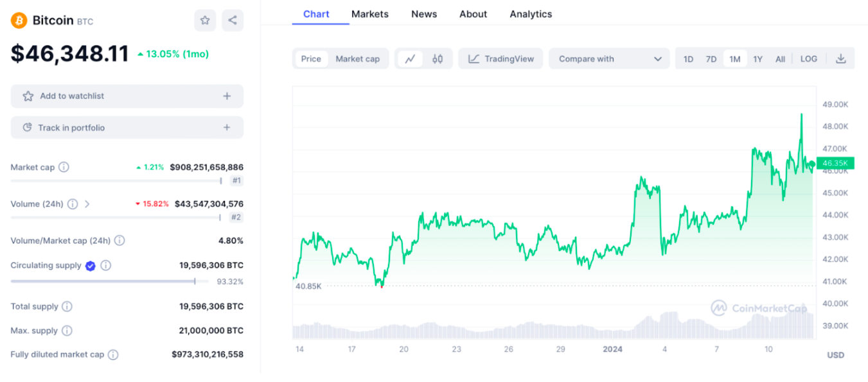The height and width of the screenshot is (382, 868).
Task: Click Add to watchlist
Action: click(x=127, y=96)
